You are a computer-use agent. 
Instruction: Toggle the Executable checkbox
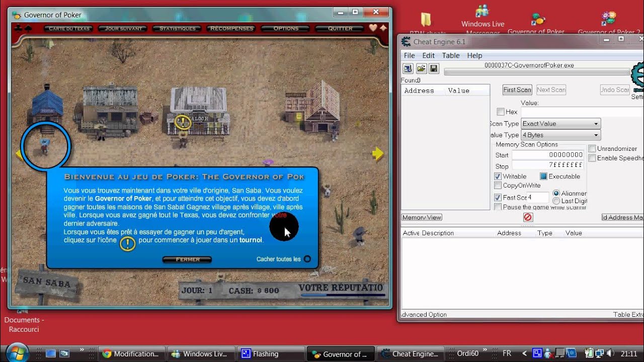coord(543,176)
